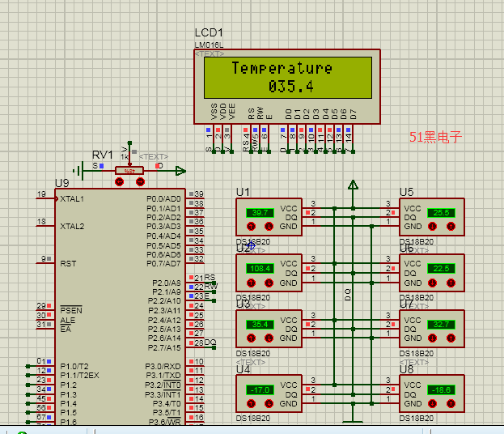Increase U8 sensor temperature reading
Screen dimensions: 504x434
(x=451, y=403)
